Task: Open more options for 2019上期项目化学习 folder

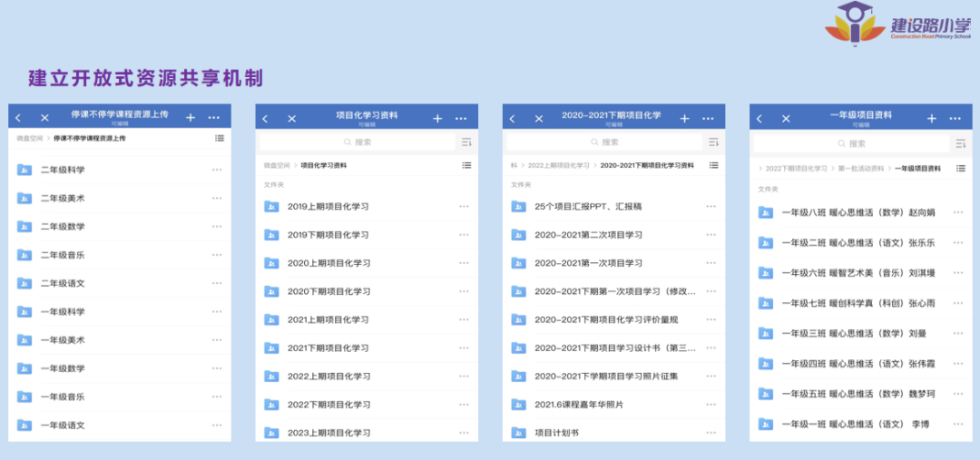Action: pos(464,206)
